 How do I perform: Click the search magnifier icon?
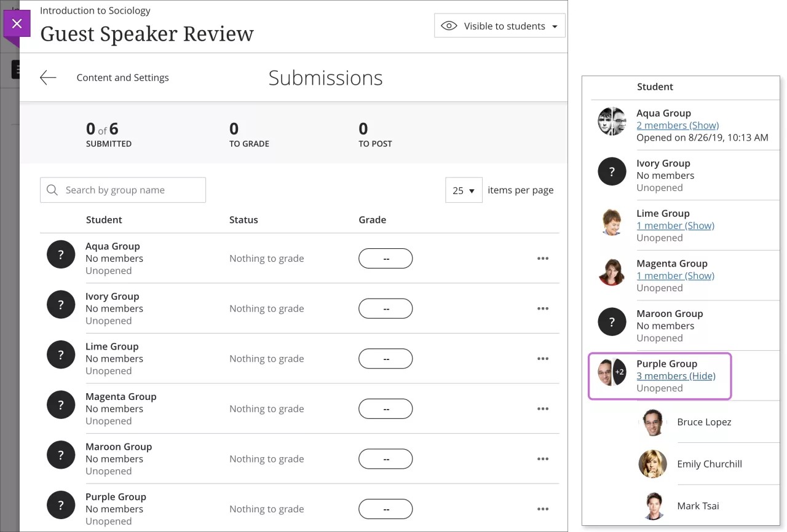coord(52,190)
